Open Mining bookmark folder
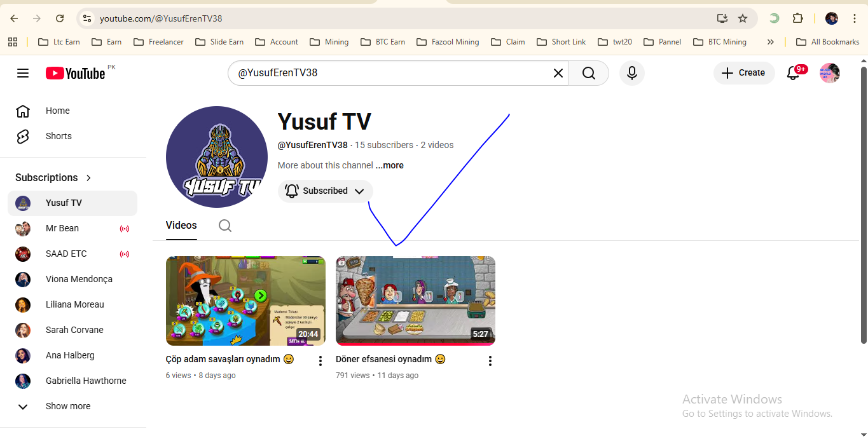The height and width of the screenshot is (441, 868). pos(329,42)
